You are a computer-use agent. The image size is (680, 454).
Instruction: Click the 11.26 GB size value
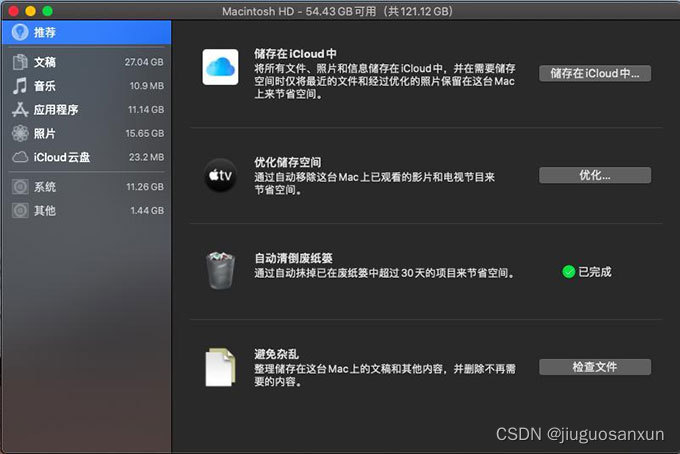(x=145, y=187)
